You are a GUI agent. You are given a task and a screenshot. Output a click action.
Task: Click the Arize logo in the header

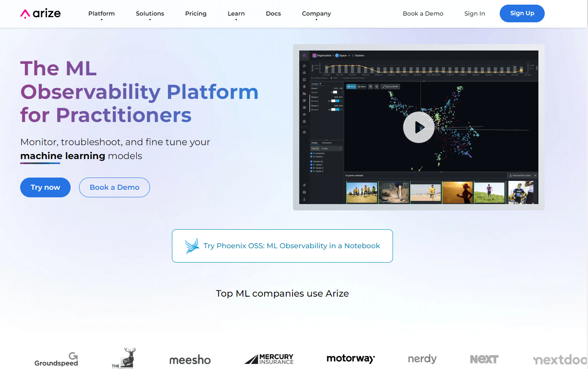[x=40, y=13]
